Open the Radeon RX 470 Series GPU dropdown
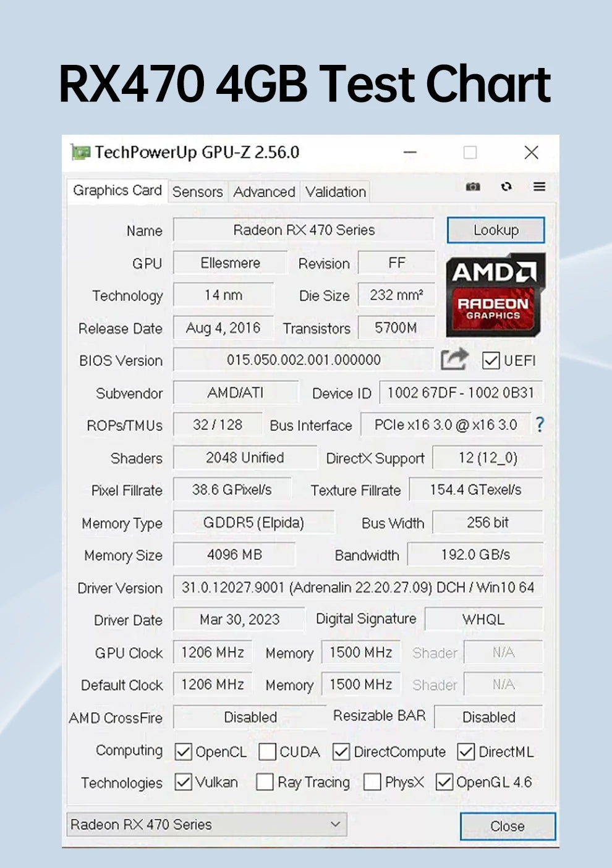Image resolution: width=612 pixels, height=868 pixels. coord(206,825)
